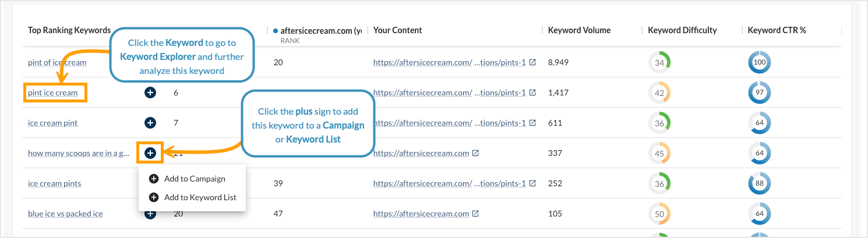Click the CTR 100 donut indicator

tap(759, 62)
